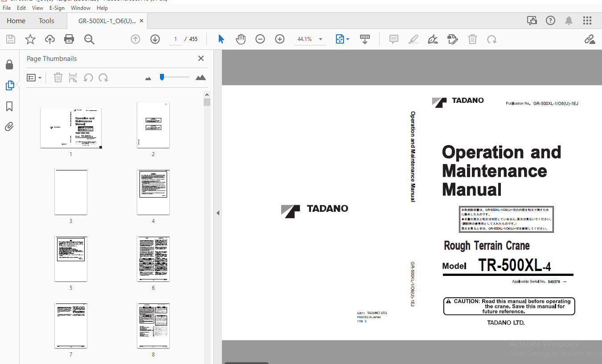Delete selected thumbnail page trash icon
The image size is (602, 364).
(x=58, y=78)
